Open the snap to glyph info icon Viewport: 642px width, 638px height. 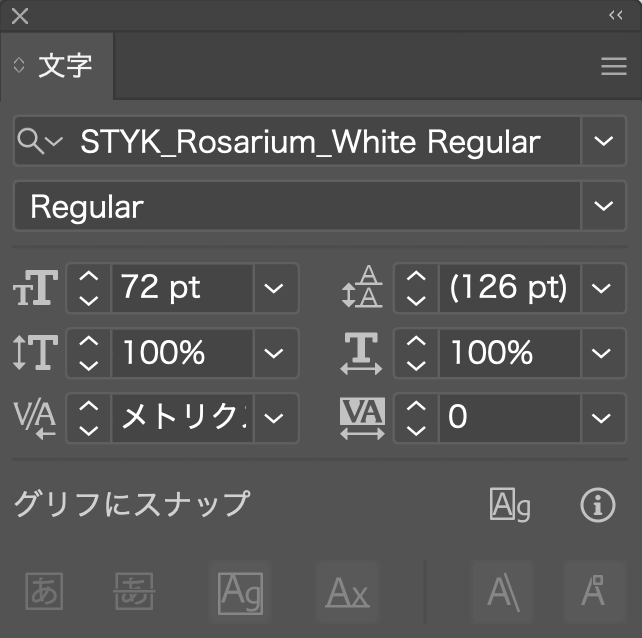pos(598,505)
